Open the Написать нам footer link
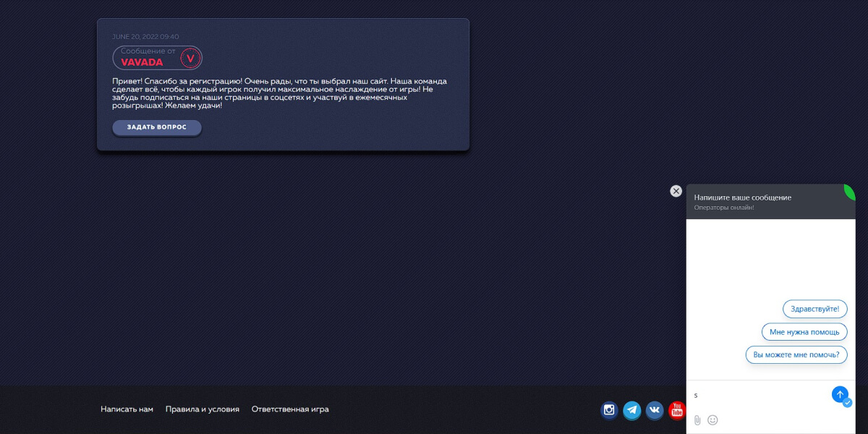Screen dimensions: 868x434 click(127, 409)
